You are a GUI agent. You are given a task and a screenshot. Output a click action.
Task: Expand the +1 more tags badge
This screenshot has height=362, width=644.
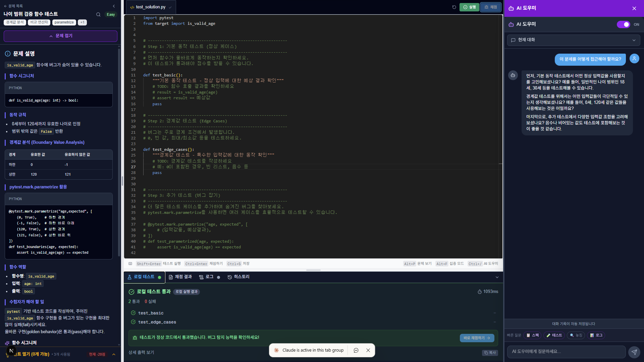point(83,22)
